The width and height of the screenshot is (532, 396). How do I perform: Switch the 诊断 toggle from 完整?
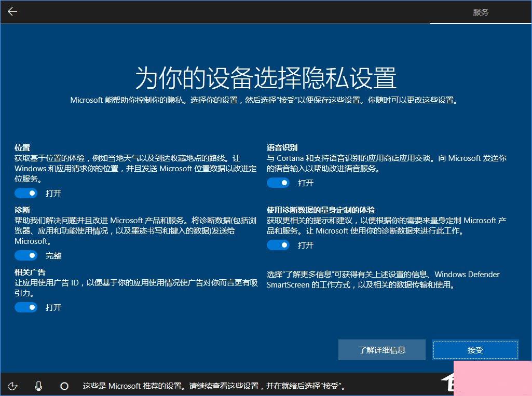[x=26, y=255]
